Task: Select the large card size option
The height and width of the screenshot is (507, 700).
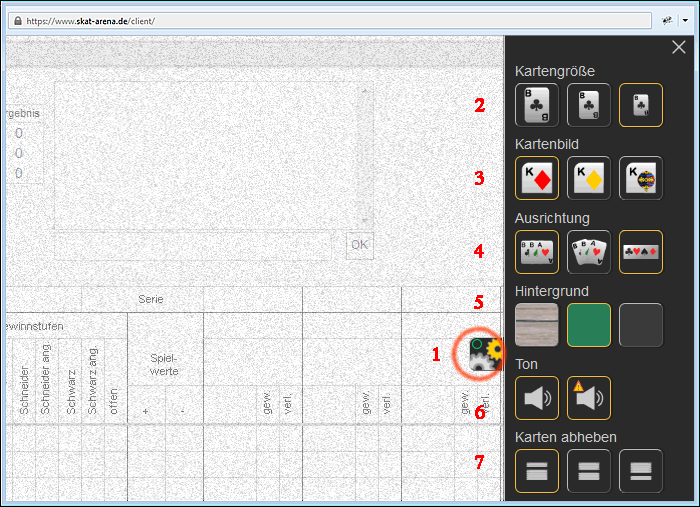Action: [x=537, y=105]
